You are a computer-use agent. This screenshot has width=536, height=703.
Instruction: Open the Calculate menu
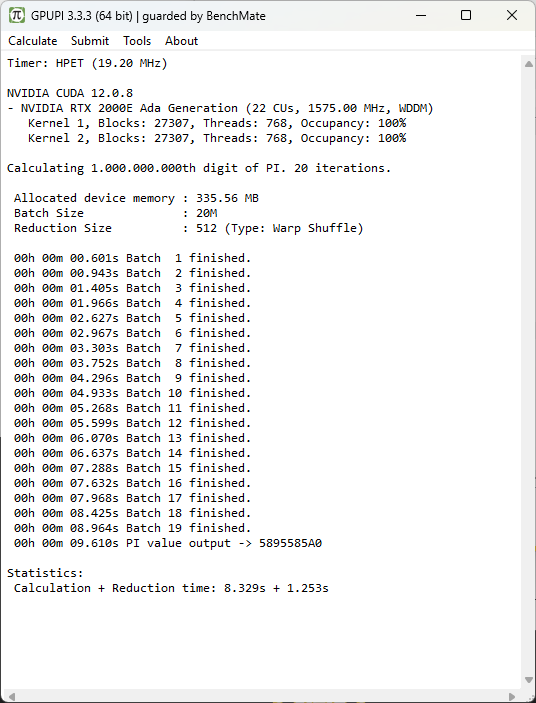click(33, 41)
